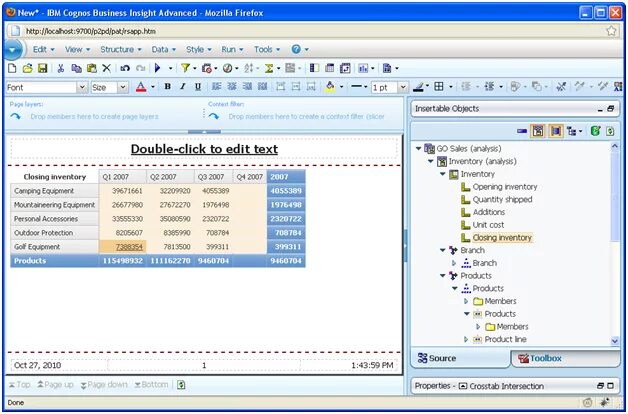Image resolution: width=628 pixels, height=414 pixels.
Task: Open the 1 pt line width dropdown
Action: pyautogui.click(x=403, y=87)
